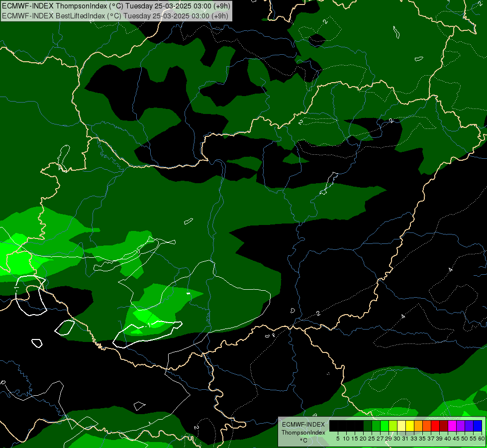Click the legend scale value 30
The height and width of the screenshot is (448, 487).
tap(397, 439)
